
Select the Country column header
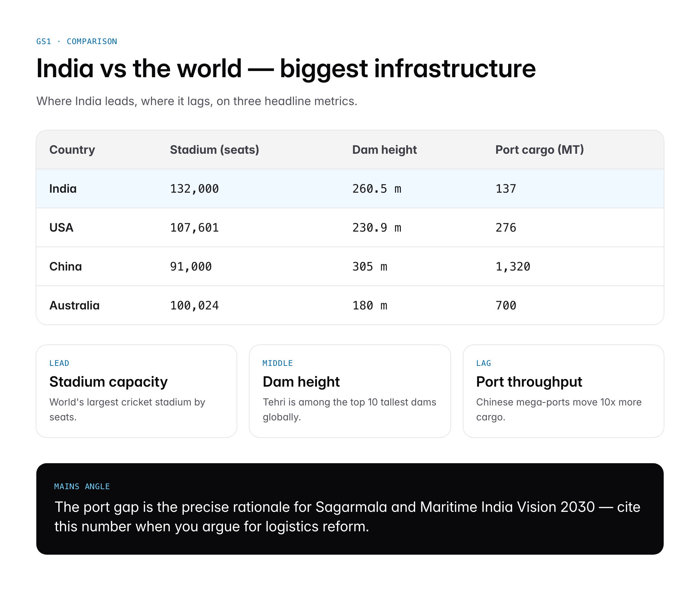72,150
